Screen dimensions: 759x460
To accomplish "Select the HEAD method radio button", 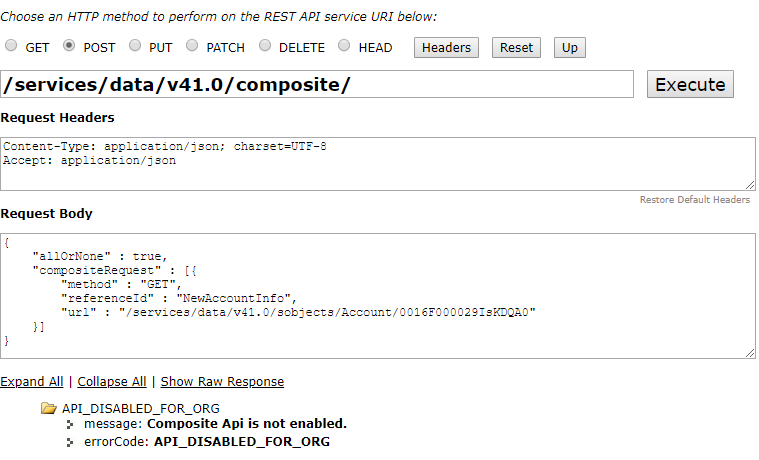I will [x=344, y=46].
